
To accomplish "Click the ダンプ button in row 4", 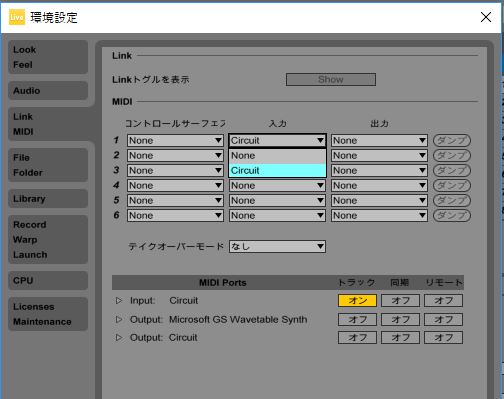I will (452, 185).
